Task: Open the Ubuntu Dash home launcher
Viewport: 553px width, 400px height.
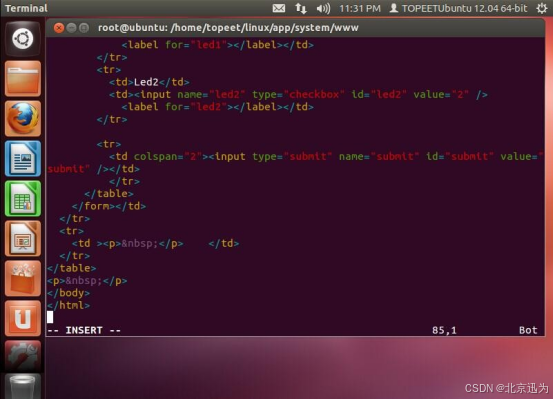Action: (x=23, y=38)
